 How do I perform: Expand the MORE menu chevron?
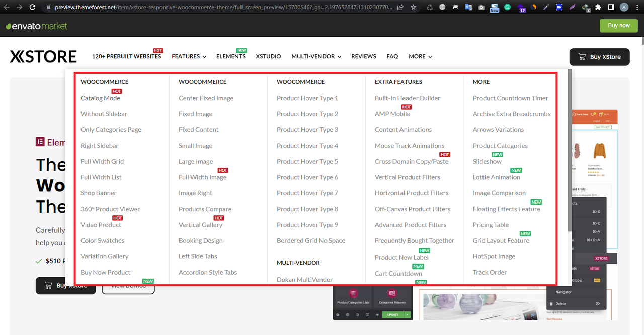tap(430, 57)
